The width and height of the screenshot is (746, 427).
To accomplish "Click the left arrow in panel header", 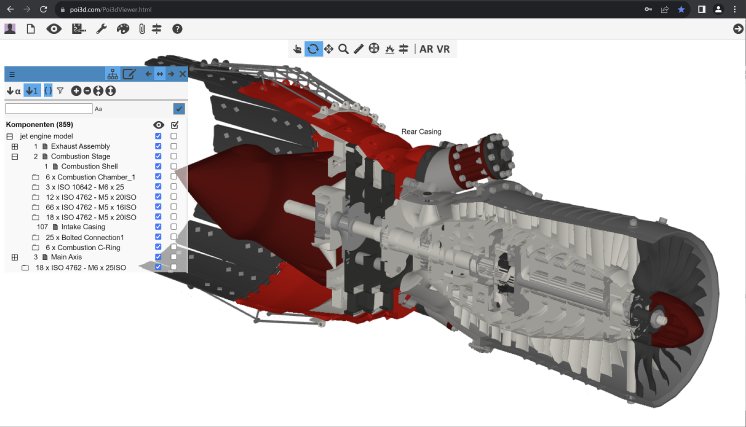I will pyautogui.click(x=148, y=74).
